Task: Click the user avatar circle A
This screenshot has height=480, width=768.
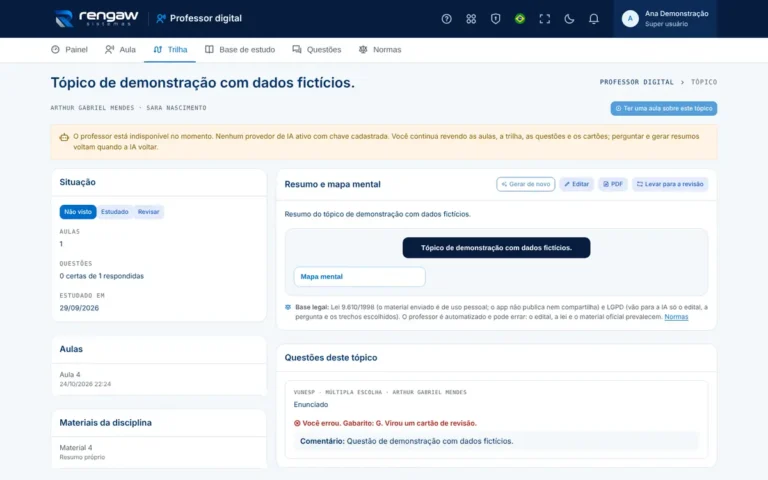Action: [x=630, y=19]
